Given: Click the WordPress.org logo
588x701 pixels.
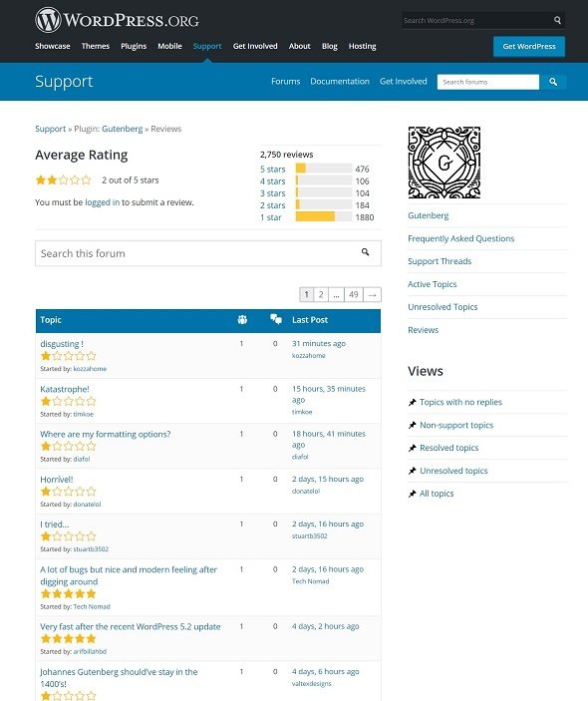Looking at the screenshot, I should (117, 20).
